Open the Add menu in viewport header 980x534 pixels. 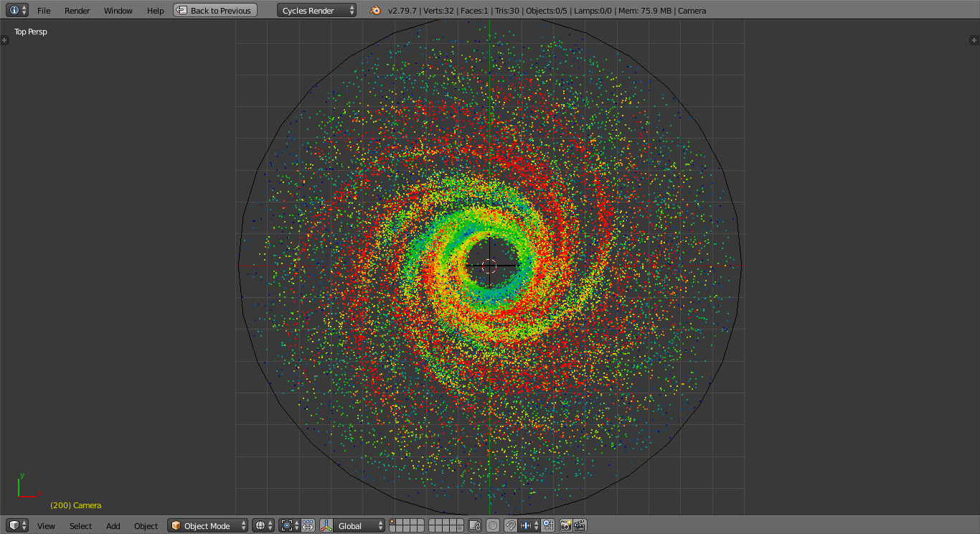pyautogui.click(x=113, y=525)
